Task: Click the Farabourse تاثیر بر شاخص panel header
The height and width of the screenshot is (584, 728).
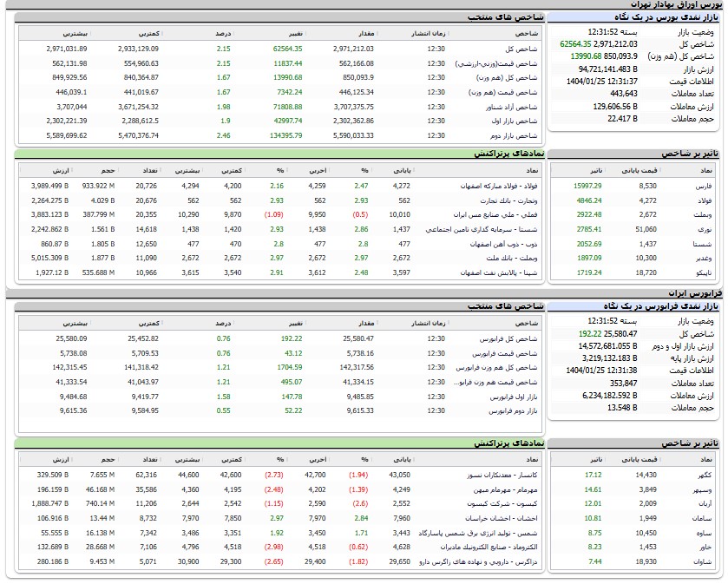Action: coord(690,443)
